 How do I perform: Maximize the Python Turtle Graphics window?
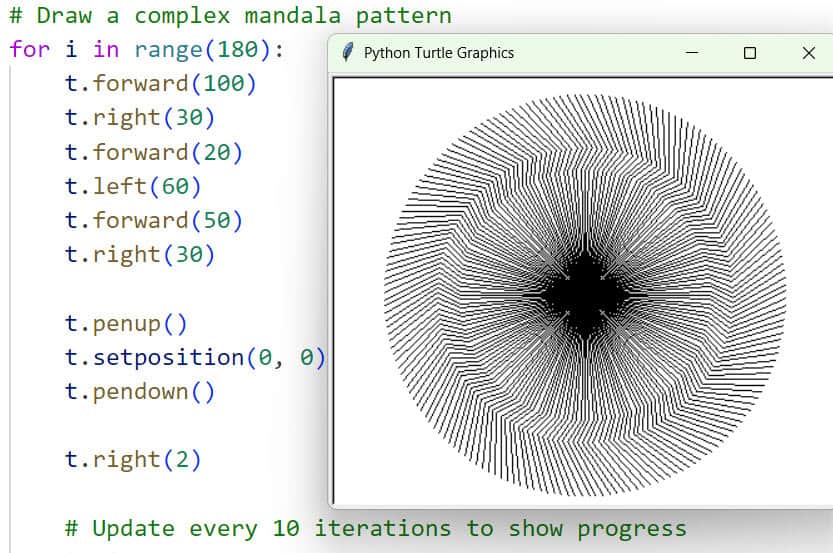pyautogui.click(x=750, y=53)
